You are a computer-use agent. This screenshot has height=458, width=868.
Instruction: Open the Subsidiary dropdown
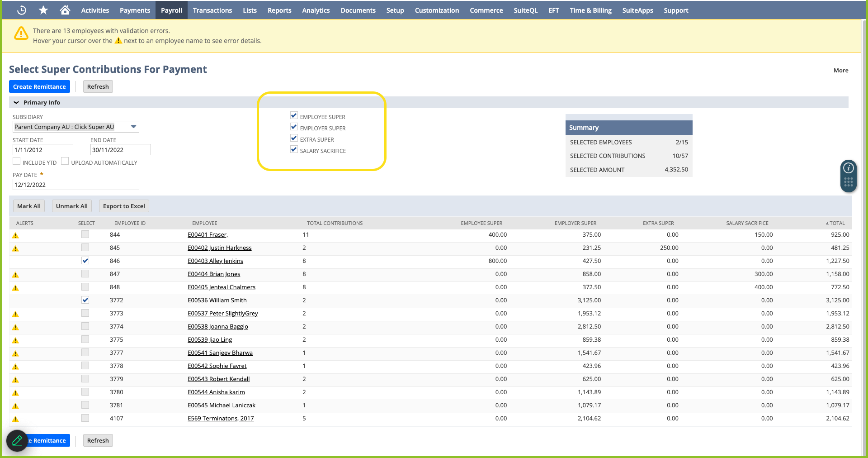pyautogui.click(x=133, y=127)
